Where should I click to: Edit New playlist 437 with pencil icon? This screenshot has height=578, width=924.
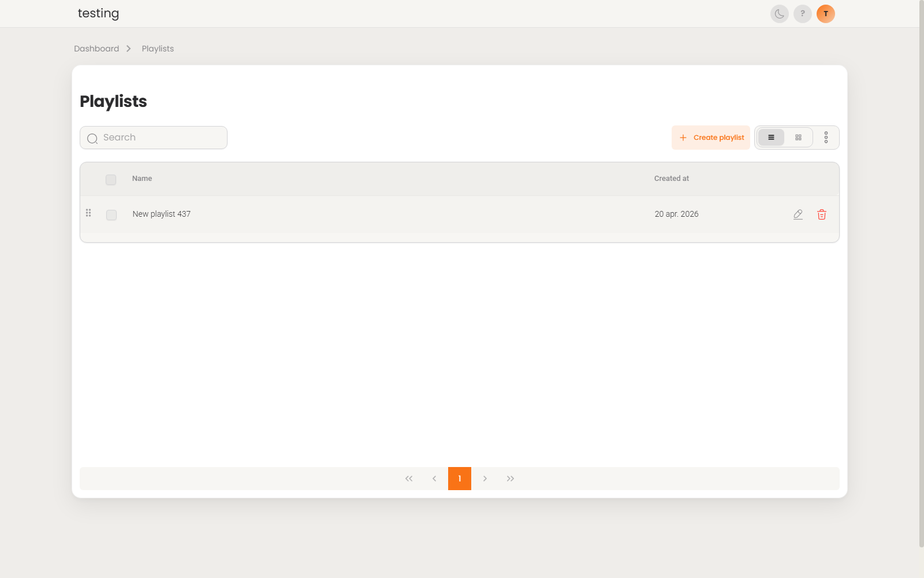pyautogui.click(x=798, y=214)
